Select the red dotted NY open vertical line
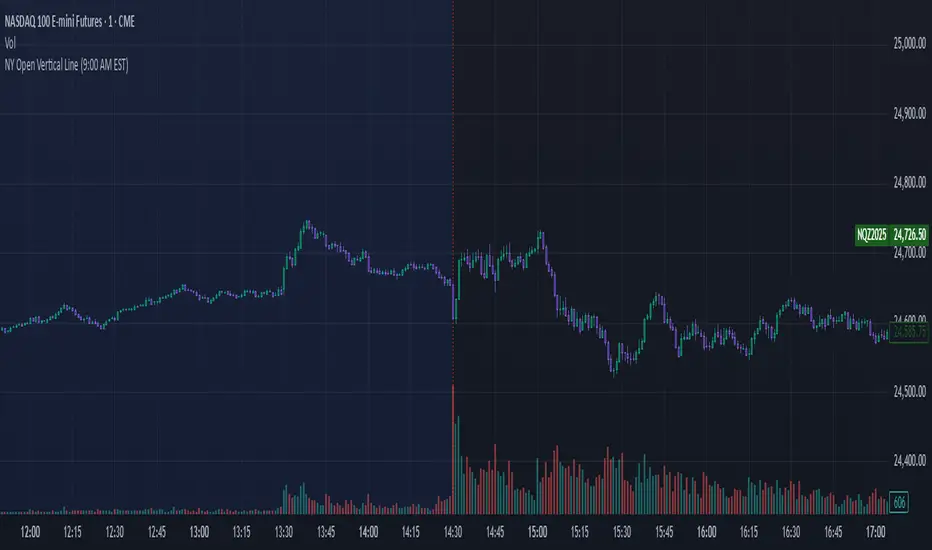 [454, 150]
